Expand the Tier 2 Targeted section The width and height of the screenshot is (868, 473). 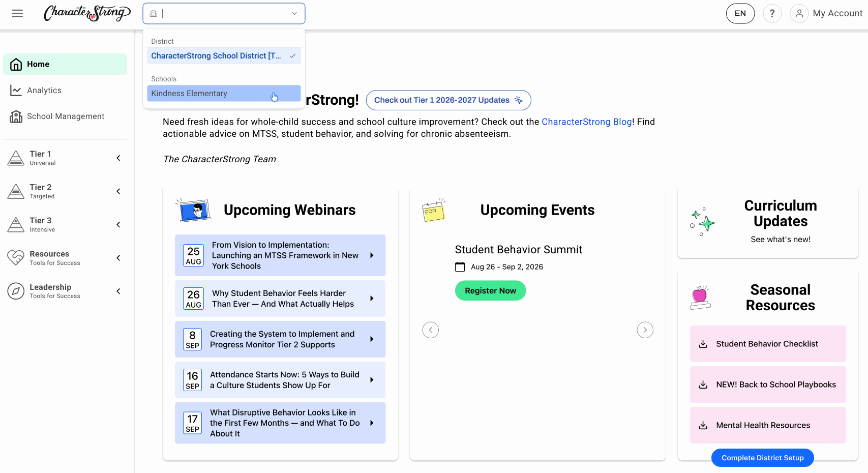click(x=118, y=191)
